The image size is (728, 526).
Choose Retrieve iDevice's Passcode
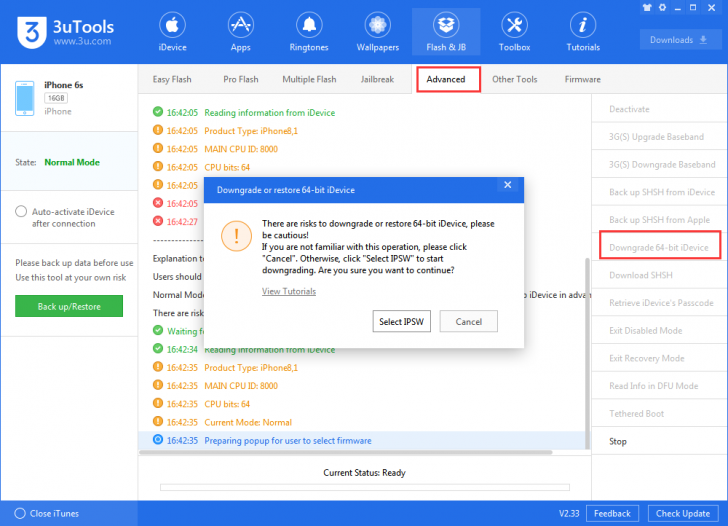click(659, 303)
